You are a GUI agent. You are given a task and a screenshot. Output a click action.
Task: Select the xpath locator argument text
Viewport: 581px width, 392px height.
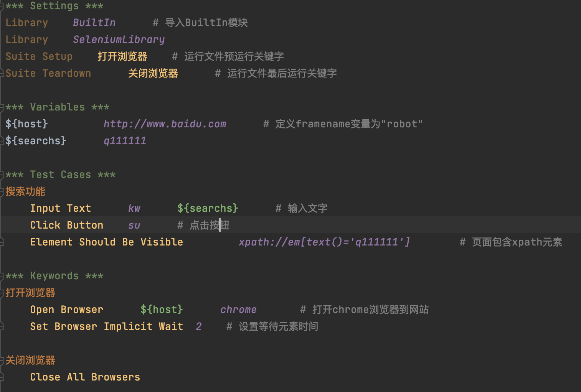pyautogui.click(x=324, y=242)
